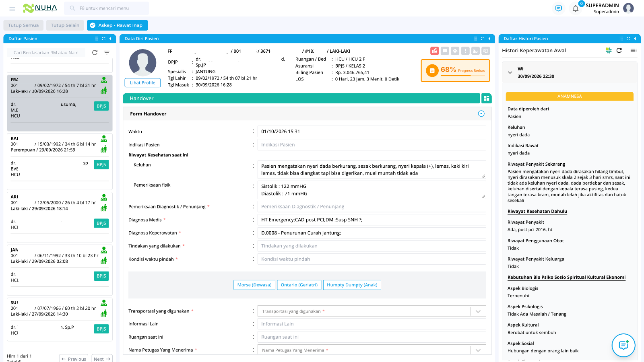Open Morse (Dewasa) assessment
This screenshot has width=644, height=362.
pos(254,285)
